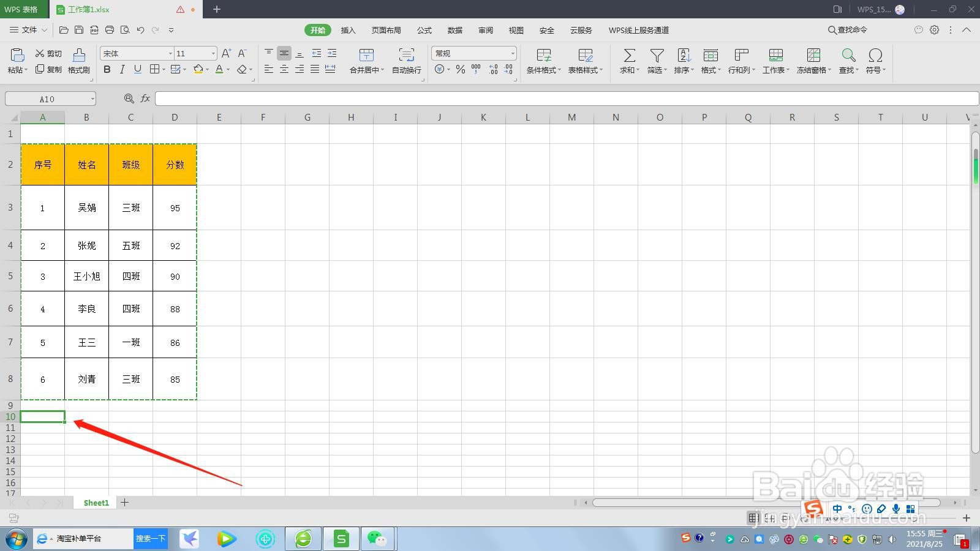Toggle italic formatting
The height and width of the screenshot is (551, 980).
click(122, 70)
